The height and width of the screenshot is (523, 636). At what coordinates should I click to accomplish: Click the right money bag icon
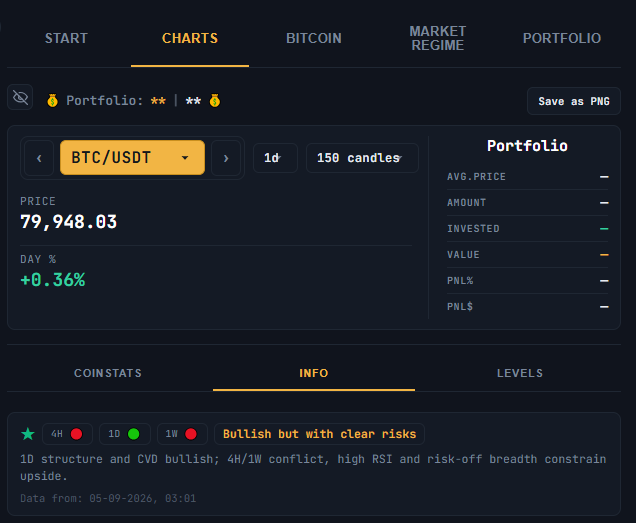pos(215,100)
